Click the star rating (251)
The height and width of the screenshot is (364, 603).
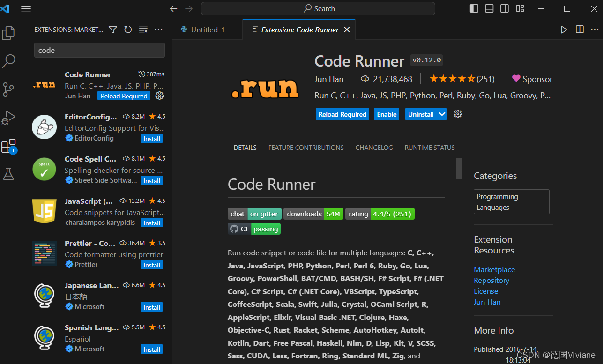pos(462,79)
